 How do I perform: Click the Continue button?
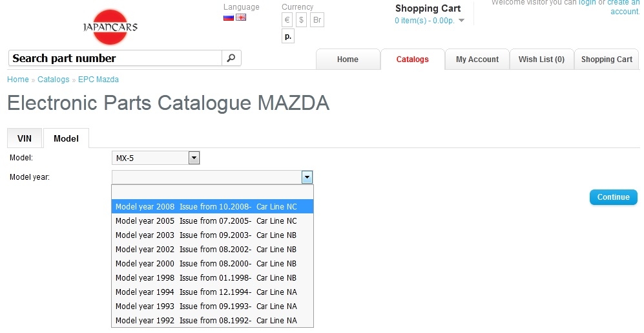[613, 197]
